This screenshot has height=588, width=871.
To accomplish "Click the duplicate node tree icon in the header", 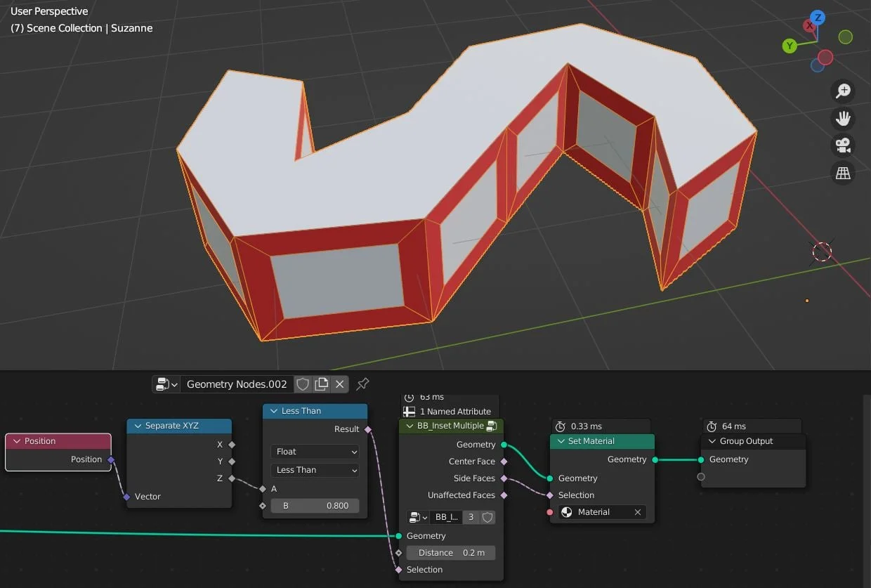I will tap(321, 384).
